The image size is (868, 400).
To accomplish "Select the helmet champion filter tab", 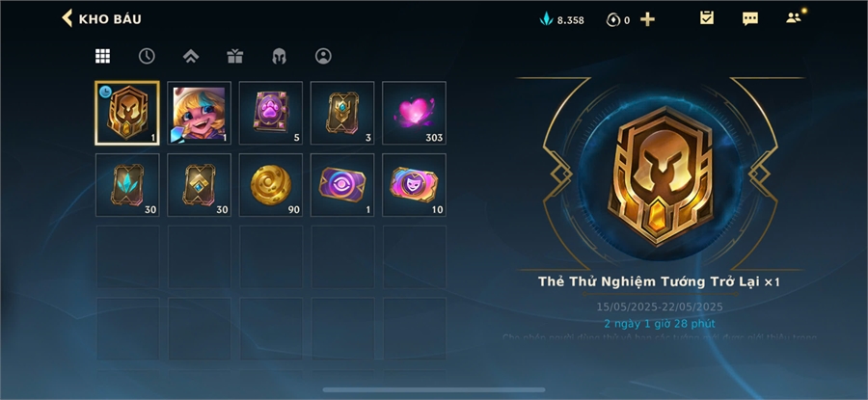I will (279, 56).
